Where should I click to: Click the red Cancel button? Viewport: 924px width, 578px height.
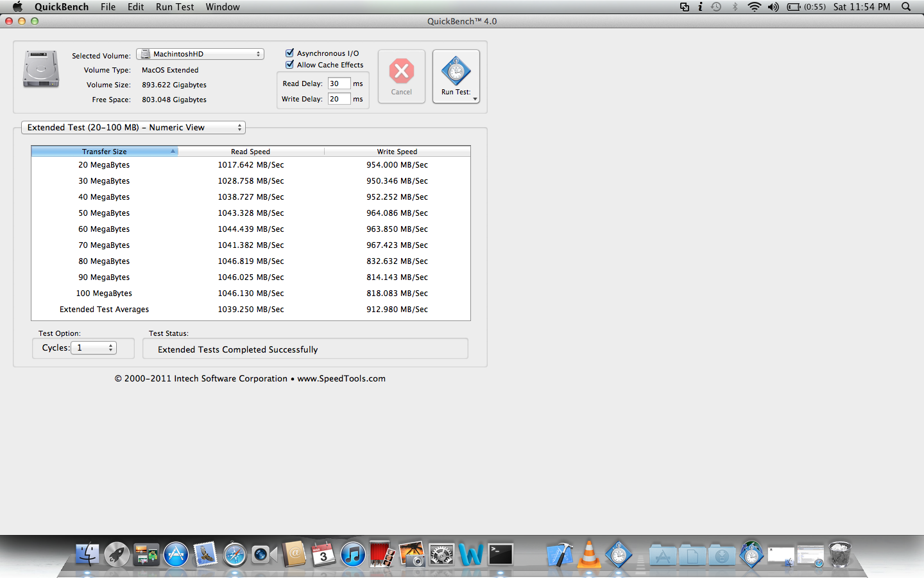[x=402, y=76]
